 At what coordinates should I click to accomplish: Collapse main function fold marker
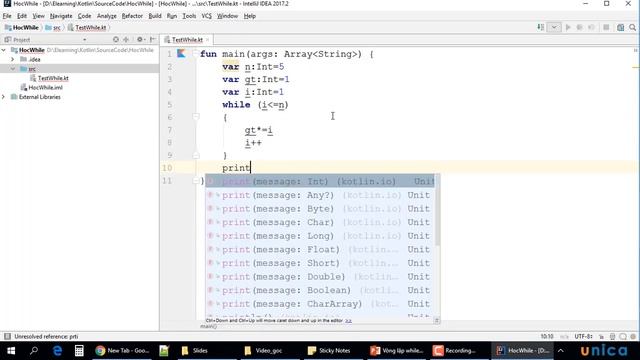tap(196, 53)
